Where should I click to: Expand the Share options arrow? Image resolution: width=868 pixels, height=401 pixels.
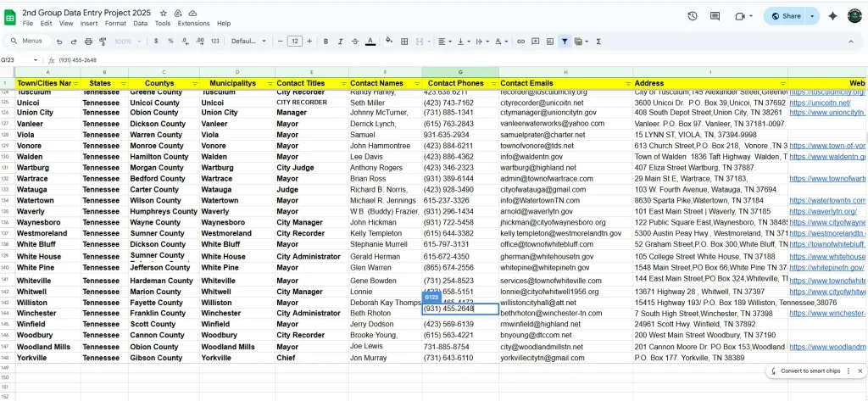click(812, 16)
